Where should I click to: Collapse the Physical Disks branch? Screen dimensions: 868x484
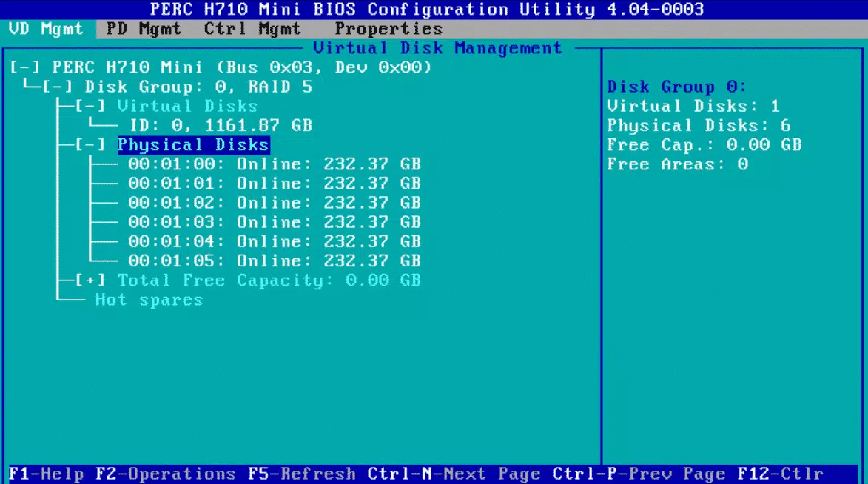click(90, 145)
